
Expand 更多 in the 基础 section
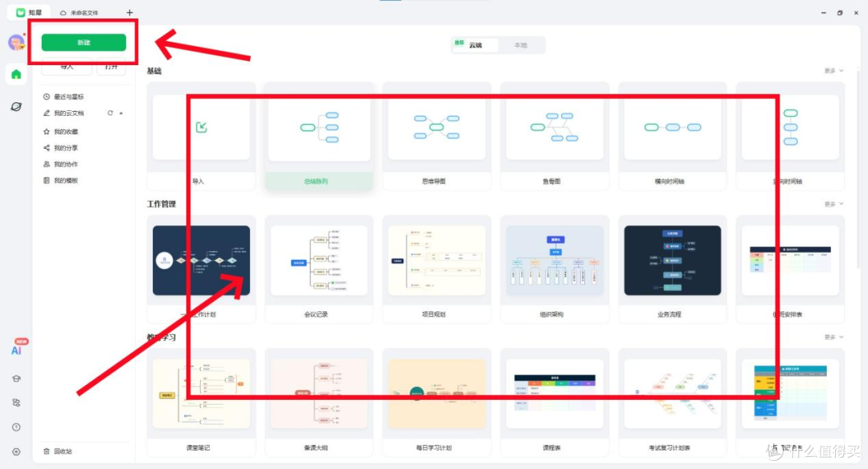pyautogui.click(x=833, y=71)
